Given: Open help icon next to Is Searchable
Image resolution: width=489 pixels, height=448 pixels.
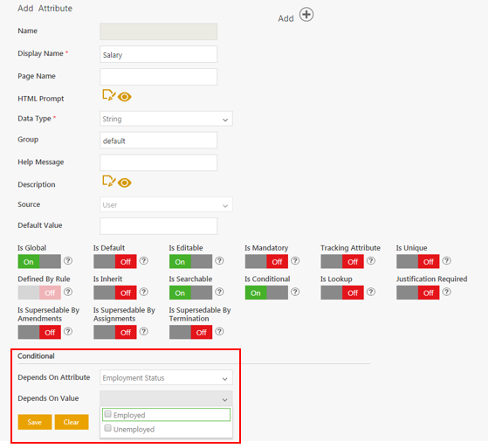Looking at the screenshot, I should pyautogui.click(x=219, y=292).
